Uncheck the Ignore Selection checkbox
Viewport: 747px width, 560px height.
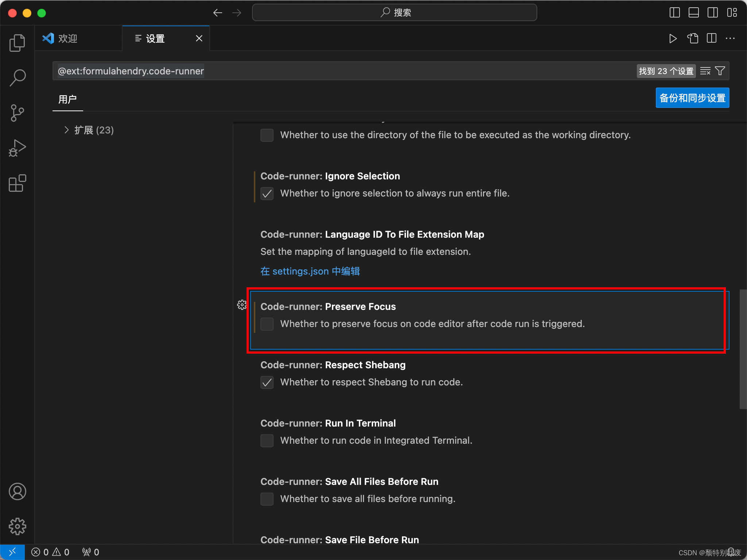(x=267, y=193)
